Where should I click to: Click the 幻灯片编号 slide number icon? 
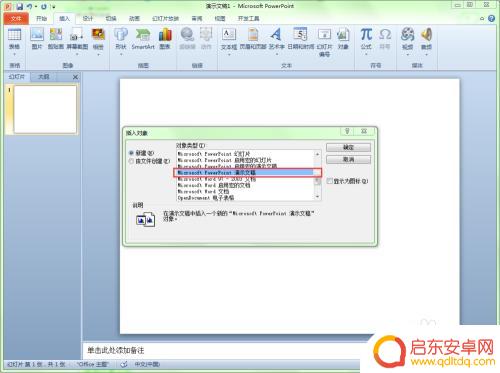tap(324, 35)
